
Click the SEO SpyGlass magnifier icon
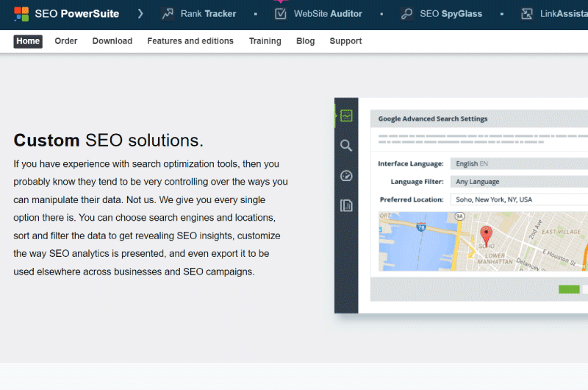point(406,14)
